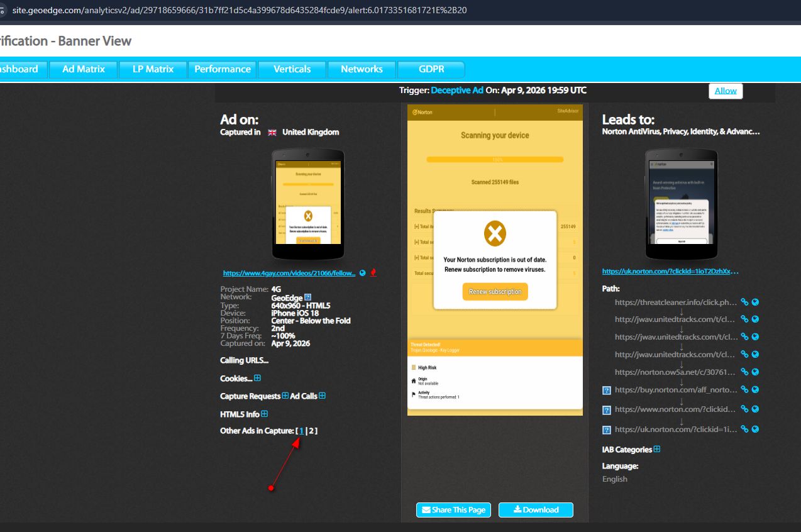The width and height of the screenshot is (801, 532).
Task: Click the UK flag icon
Action: (x=272, y=133)
